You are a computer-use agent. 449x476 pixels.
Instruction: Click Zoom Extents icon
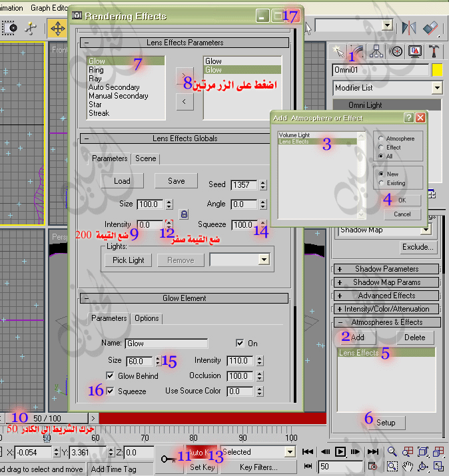422,452
